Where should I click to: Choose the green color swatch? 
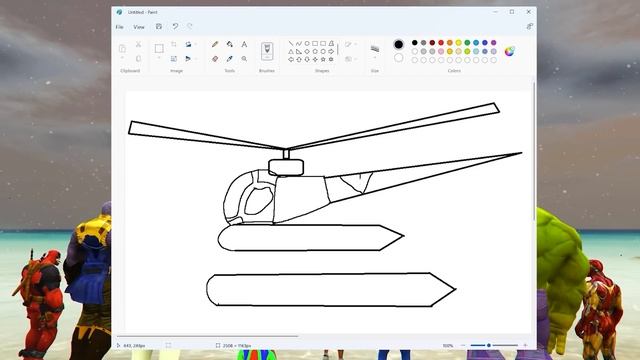click(467, 42)
